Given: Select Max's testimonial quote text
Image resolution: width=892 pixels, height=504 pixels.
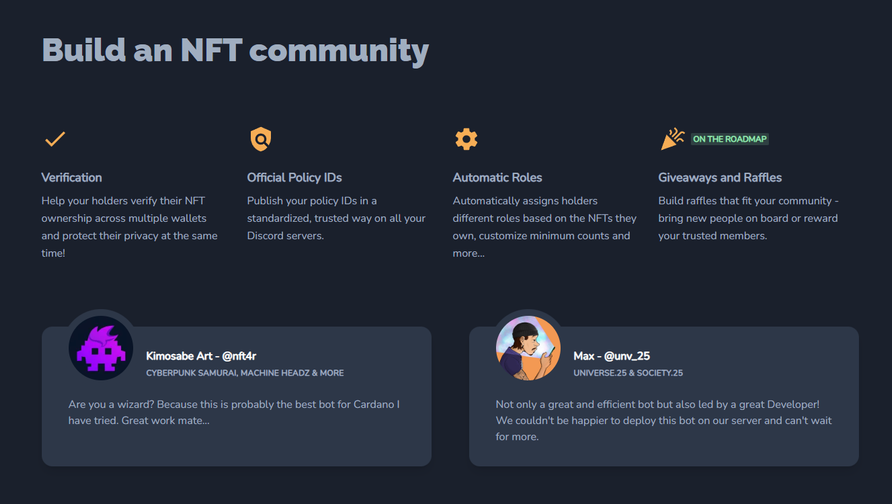Looking at the screenshot, I should point(663,420).
